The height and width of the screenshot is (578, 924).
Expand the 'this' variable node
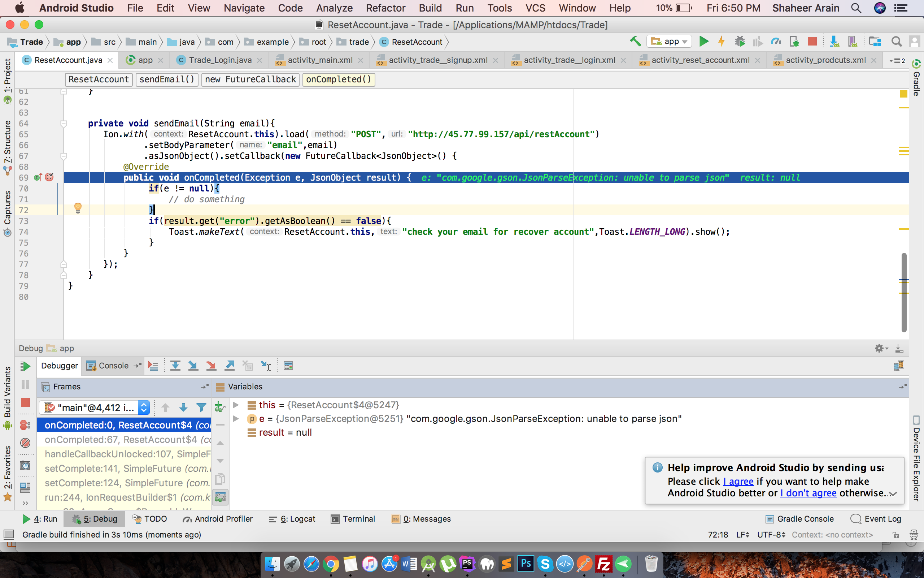[x=236, y=405]
